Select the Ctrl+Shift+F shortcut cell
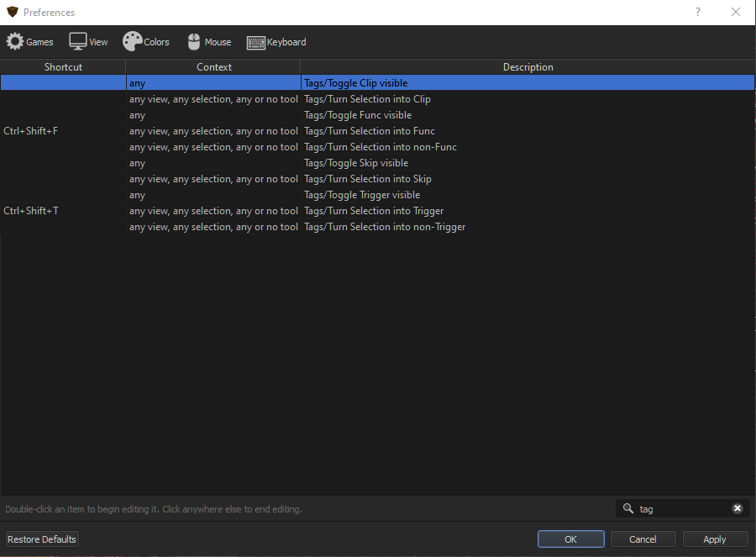 coord(31,131)
